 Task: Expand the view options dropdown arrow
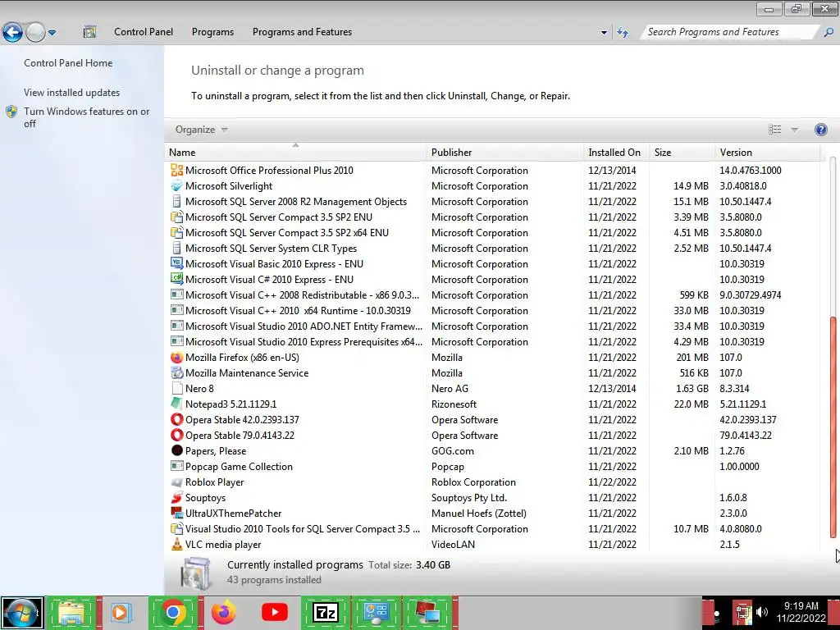click(794, 130)
